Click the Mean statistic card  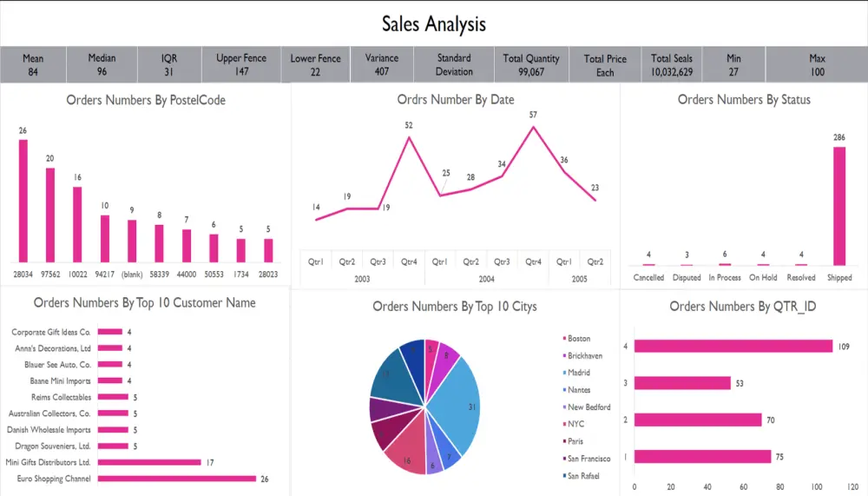(33, 65)
